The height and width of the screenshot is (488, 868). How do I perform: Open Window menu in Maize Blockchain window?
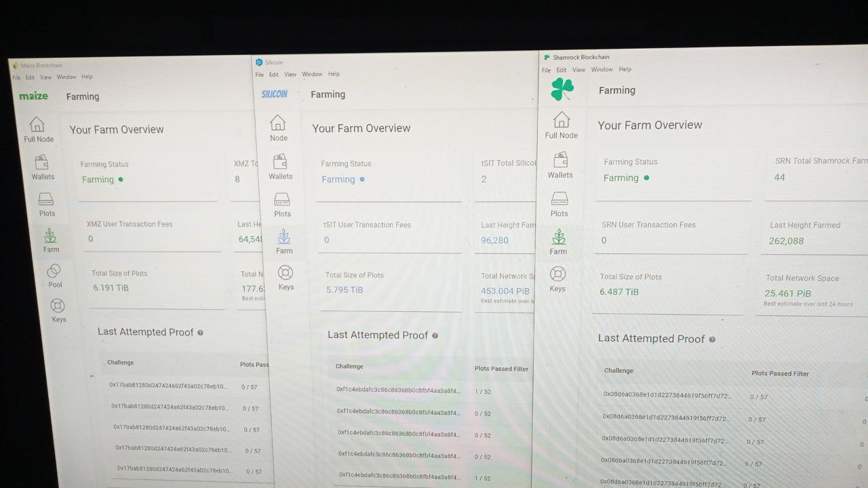pos(66,77)
